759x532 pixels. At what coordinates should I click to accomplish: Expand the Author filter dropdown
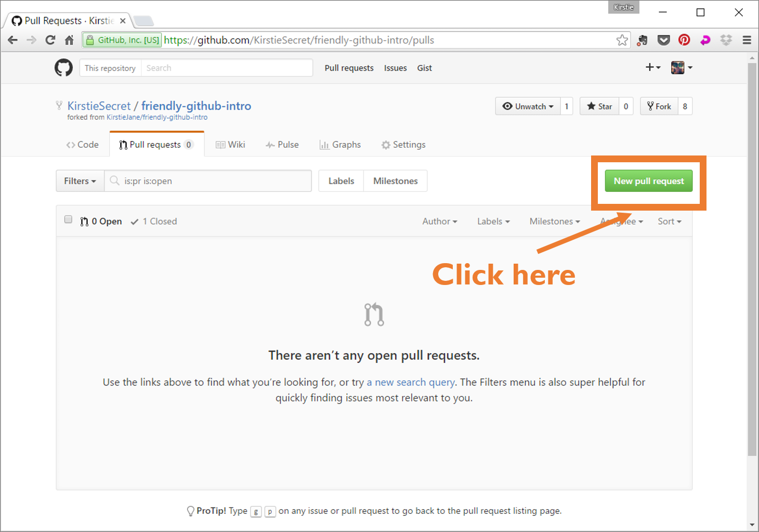pyautogui.click(x=440, y=222)
